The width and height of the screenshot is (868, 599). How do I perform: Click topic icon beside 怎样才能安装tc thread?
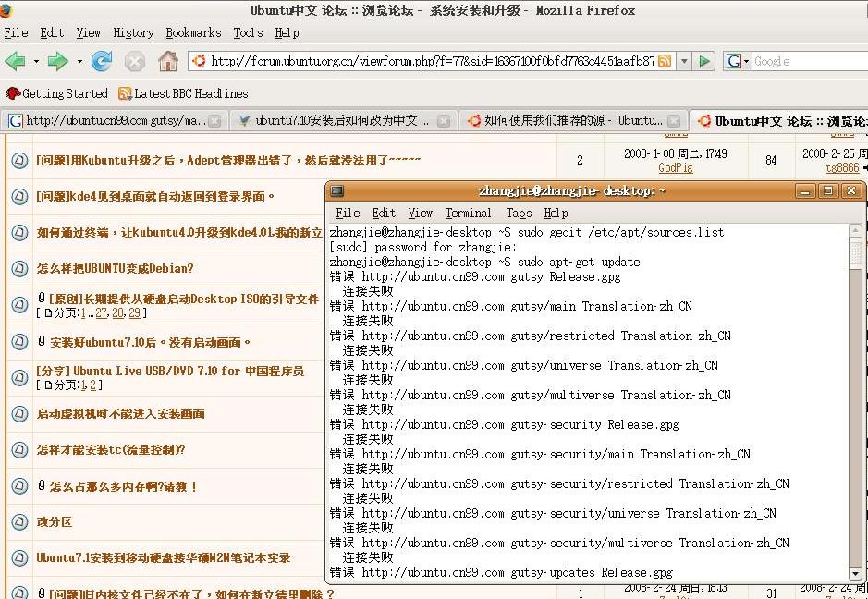click(x=19, y=449)
